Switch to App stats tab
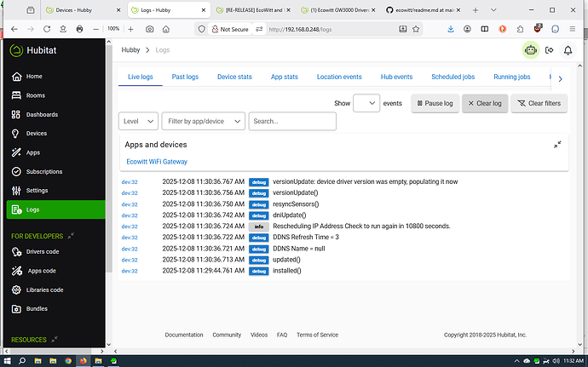Image resolution: width=588 pixels, height=367 pixels. pos(285,77)
